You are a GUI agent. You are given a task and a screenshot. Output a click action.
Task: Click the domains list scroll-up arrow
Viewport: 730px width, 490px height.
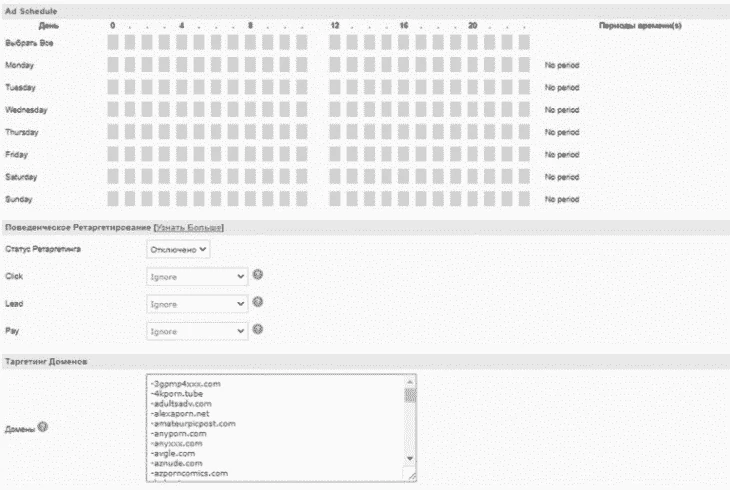pos(410,382)
